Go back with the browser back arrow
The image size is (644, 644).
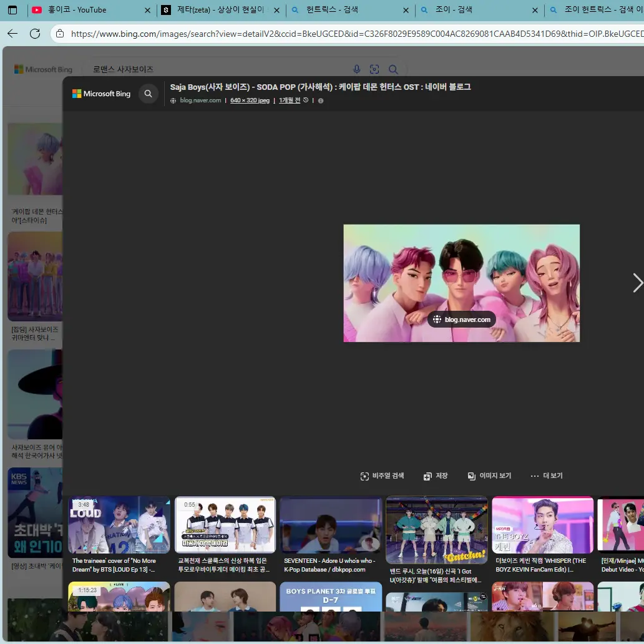tap(12, 34)
